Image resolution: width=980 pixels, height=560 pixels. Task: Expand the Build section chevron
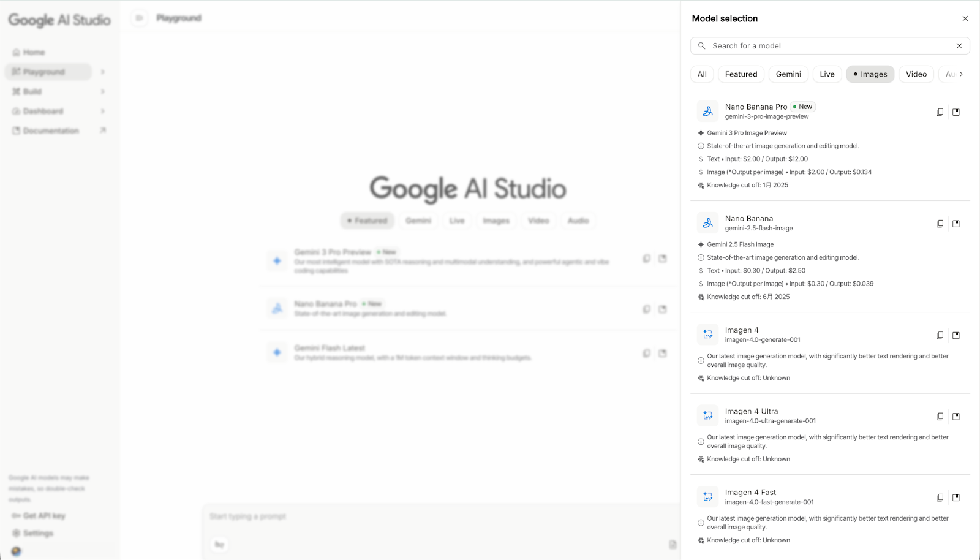(x=102, y=91)
